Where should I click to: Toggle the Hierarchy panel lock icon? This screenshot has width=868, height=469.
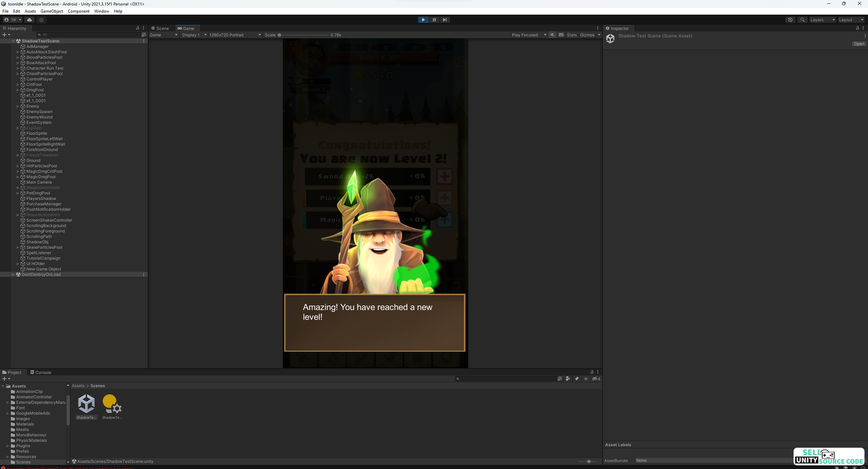[x=137, y=28]
